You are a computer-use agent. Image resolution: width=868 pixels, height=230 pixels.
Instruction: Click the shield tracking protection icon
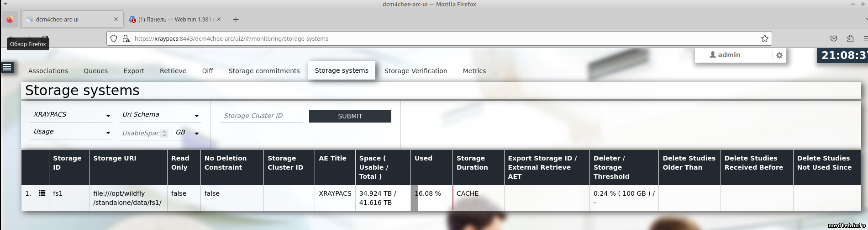(114, 38)
